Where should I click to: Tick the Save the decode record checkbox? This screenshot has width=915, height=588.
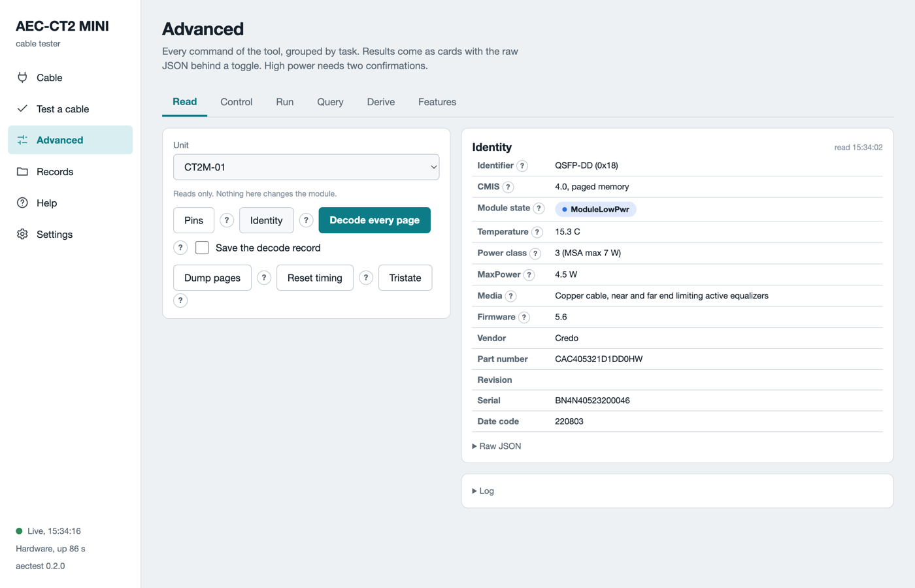point(202,248)
